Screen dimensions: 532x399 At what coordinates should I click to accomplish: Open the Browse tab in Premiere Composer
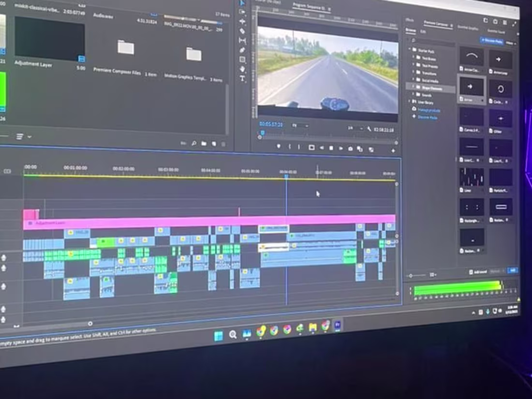point(411,30)
